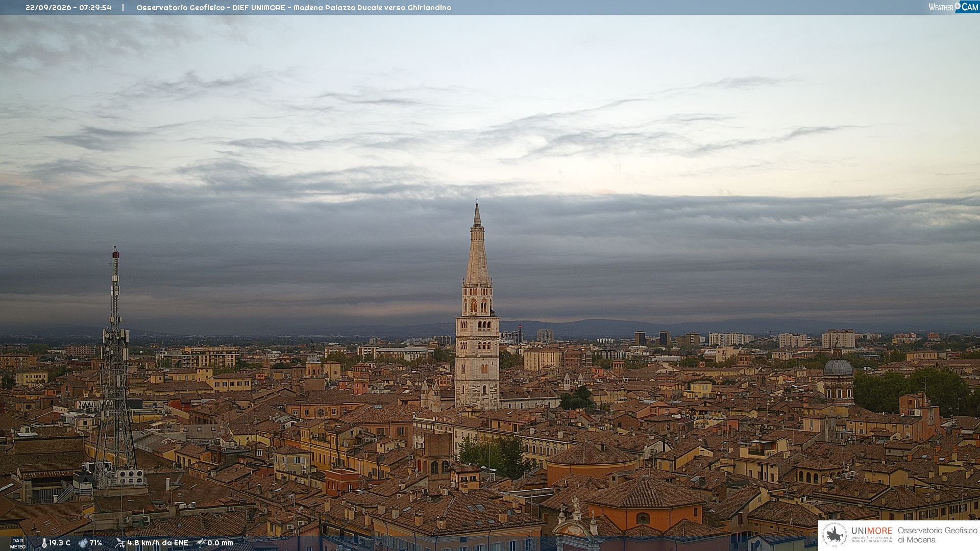Click Osservatorio Geofisico di Modena text
Image resolution: width=980 pixels, height=551 pixels.
937,535
